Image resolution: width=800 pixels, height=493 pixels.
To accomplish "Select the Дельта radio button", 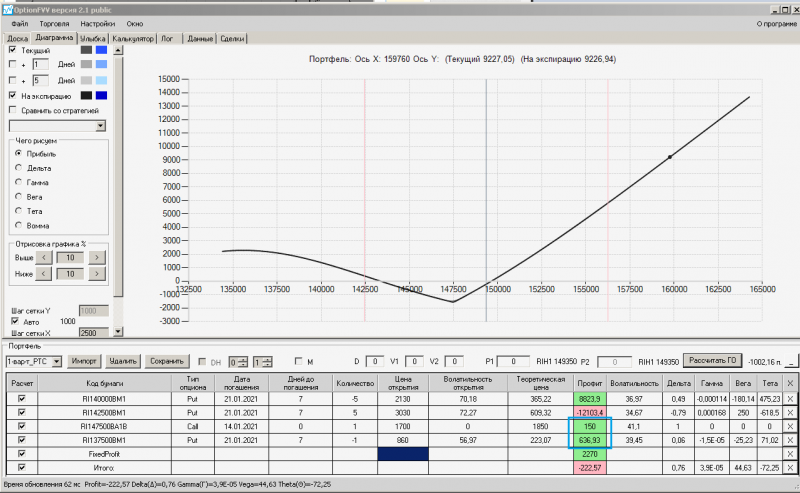I will [x=18, y=167].
